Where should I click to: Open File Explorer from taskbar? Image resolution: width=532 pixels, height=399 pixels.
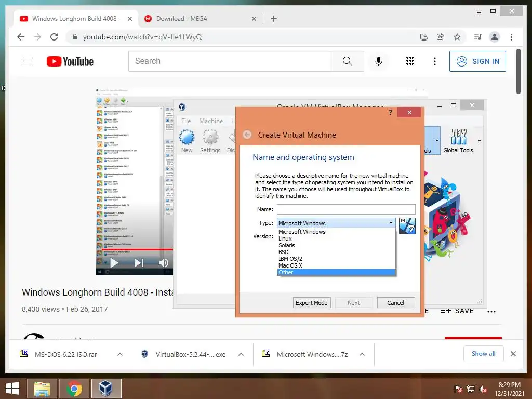[x=43, y=389]
